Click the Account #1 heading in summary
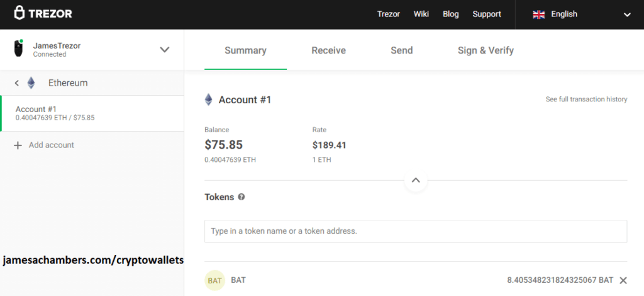This screenshot has height=296, width=644. click(x=245, y=100)
